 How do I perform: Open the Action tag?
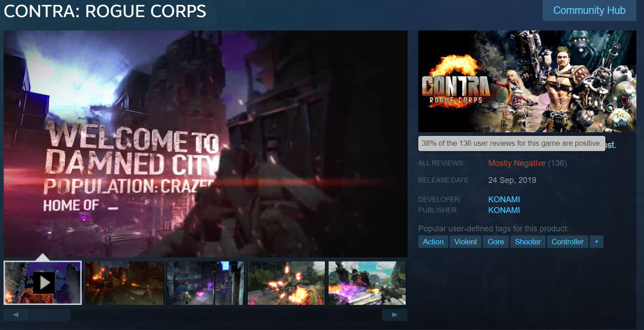pos(433,242)
